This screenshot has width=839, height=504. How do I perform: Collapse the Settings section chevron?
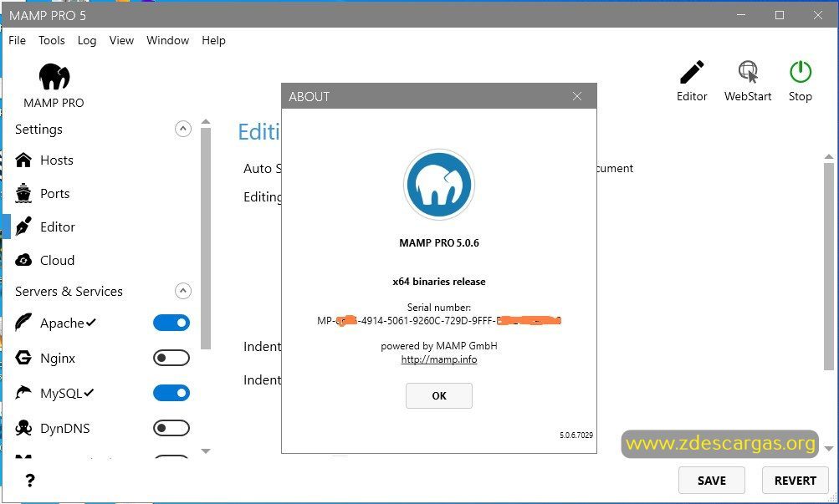pyautogui.click(x=183, y=129)
